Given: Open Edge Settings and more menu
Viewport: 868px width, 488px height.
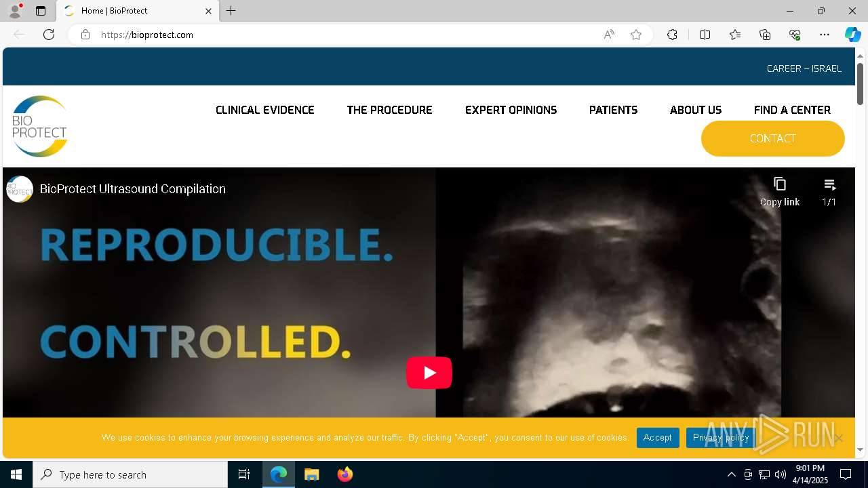Looking at the screenshot, I should point(825,35).
